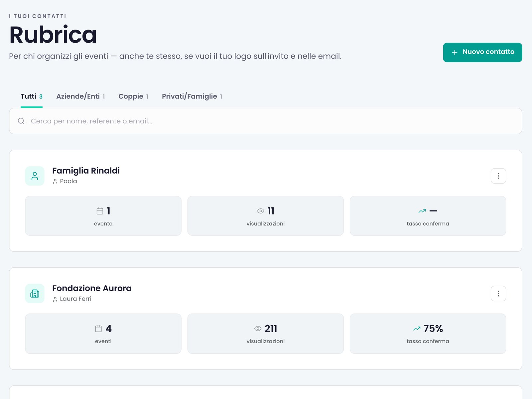
Task: Open Famiglia Rinaldi three-dot menu
Action: point(498,176)
